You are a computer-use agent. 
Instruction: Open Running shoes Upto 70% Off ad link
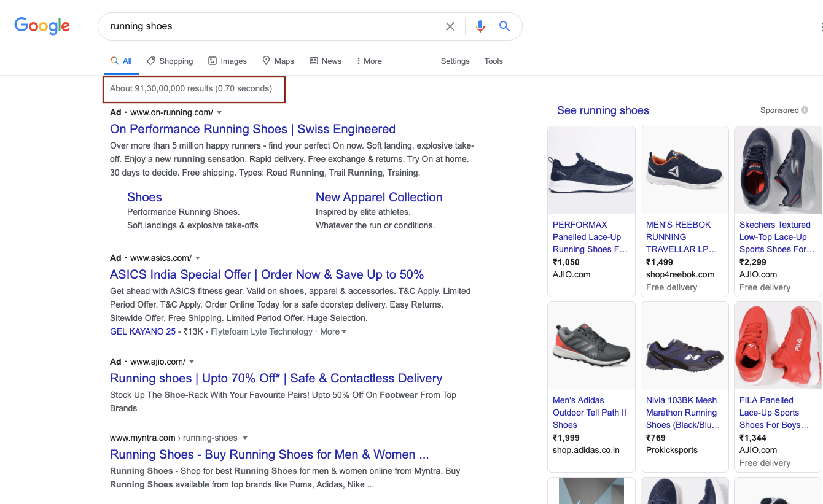click(276, 378)
